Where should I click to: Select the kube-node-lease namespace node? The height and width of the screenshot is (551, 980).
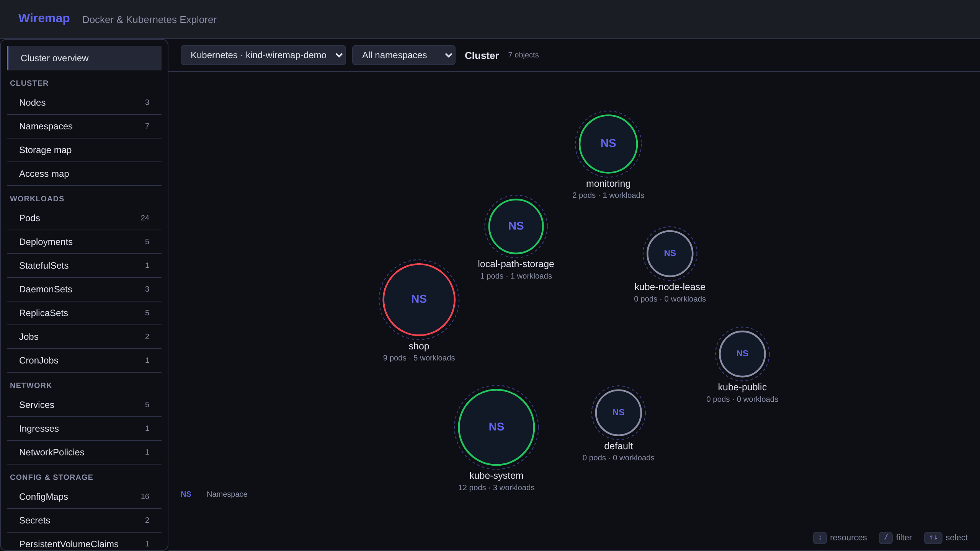pyautogui.click(x=670, y=253)
